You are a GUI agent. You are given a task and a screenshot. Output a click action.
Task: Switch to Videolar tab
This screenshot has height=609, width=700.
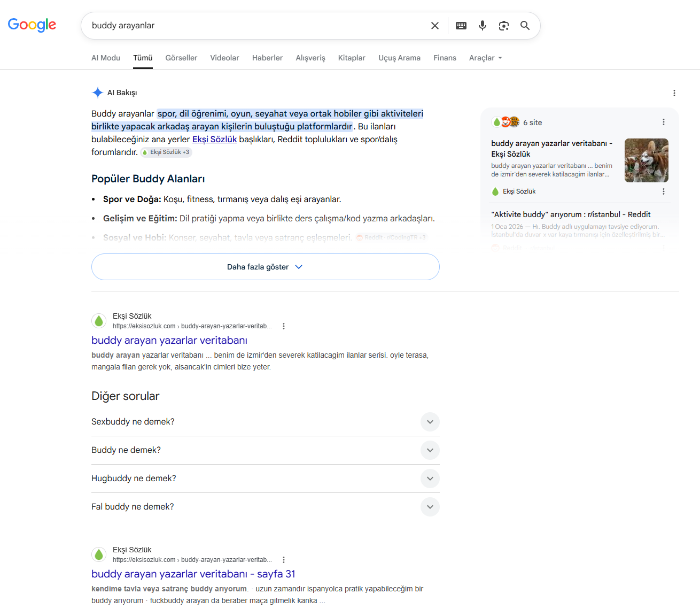tap(224, 58)
